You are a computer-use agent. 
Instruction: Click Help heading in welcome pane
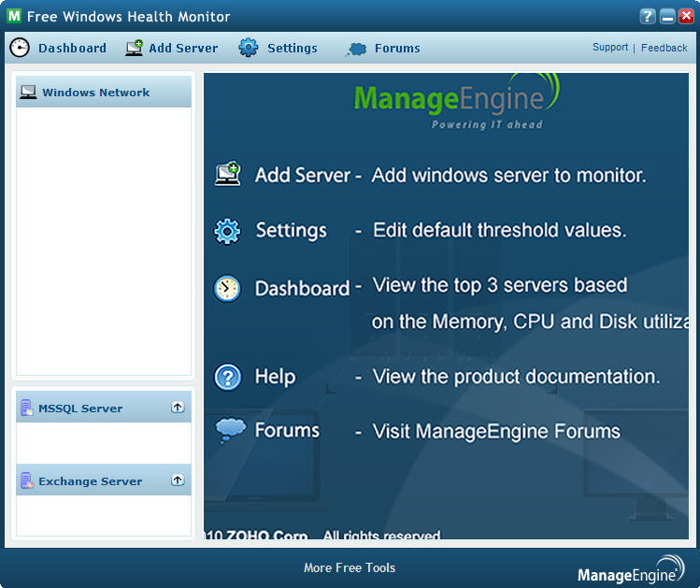pyautogui.click(x=275, y=377)
